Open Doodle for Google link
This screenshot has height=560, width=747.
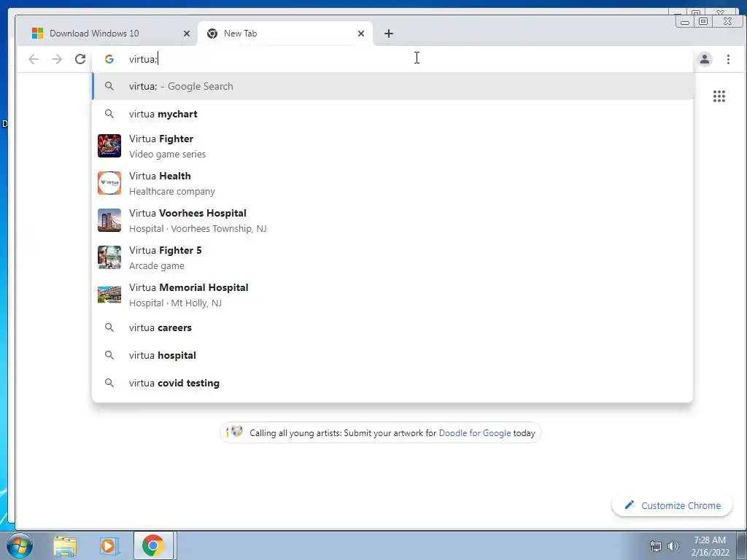coord(474,433)
